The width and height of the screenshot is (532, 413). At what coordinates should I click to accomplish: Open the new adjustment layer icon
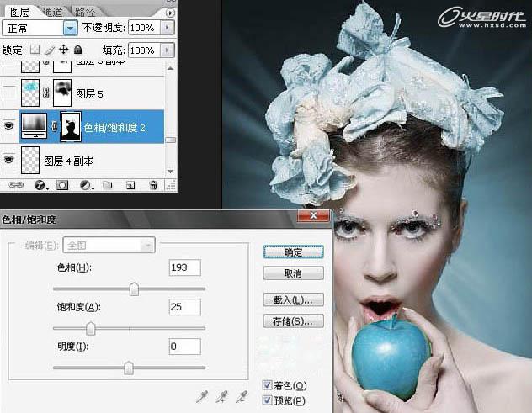[86, 185]
